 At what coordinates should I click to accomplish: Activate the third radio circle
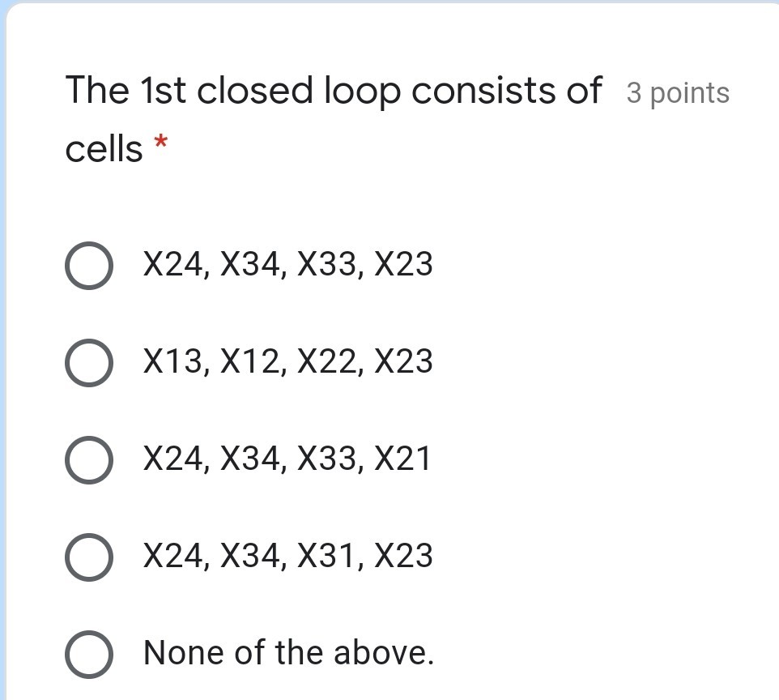[x=89, y=459]
